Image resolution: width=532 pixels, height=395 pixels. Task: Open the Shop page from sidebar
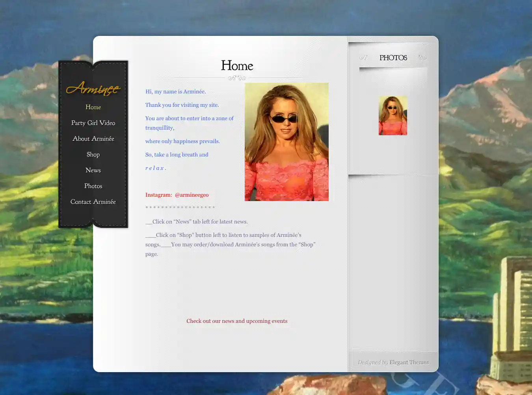coord(93,155)
